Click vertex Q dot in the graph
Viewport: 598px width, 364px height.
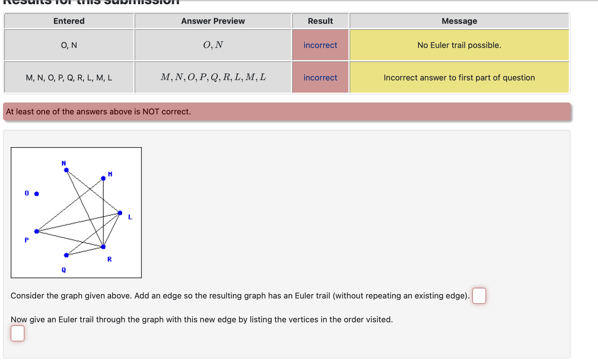[66, 255]
